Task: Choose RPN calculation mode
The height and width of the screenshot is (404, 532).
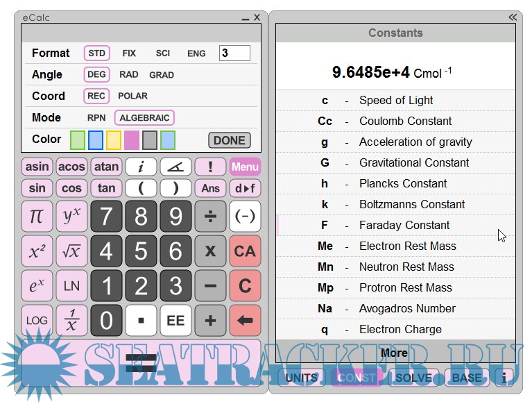Action: pos(96,118)
